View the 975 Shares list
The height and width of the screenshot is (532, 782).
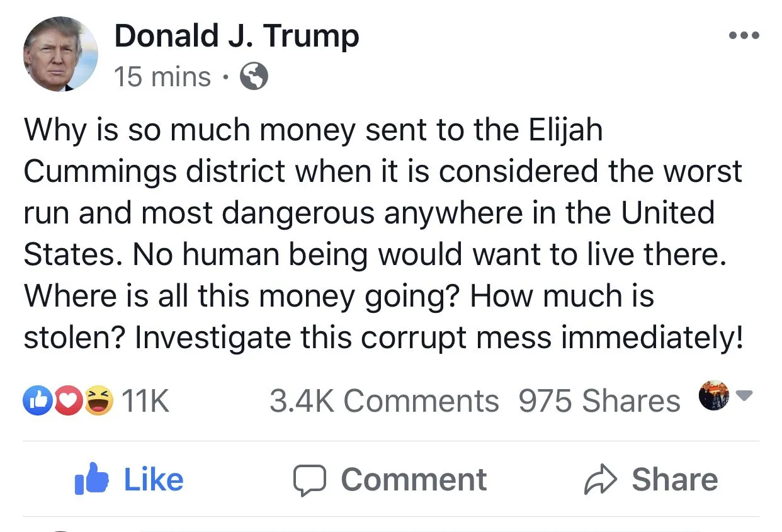point(599,401)
